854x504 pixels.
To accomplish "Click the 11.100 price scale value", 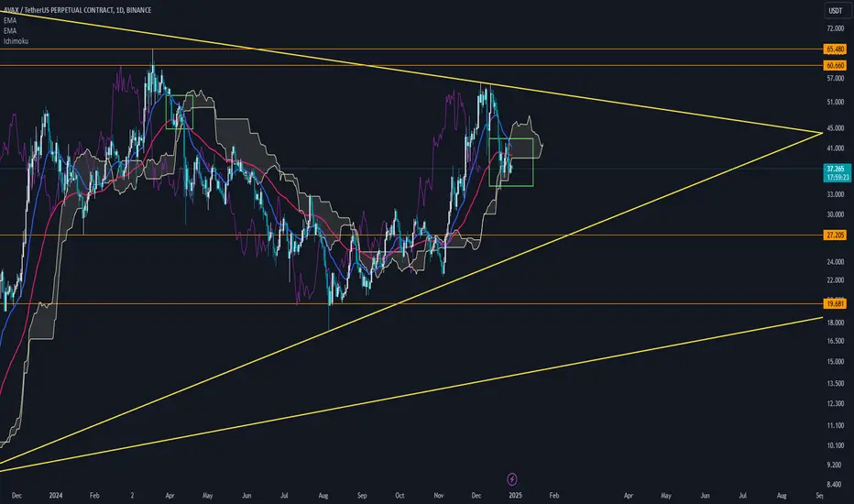I will (x=835, y=425).
